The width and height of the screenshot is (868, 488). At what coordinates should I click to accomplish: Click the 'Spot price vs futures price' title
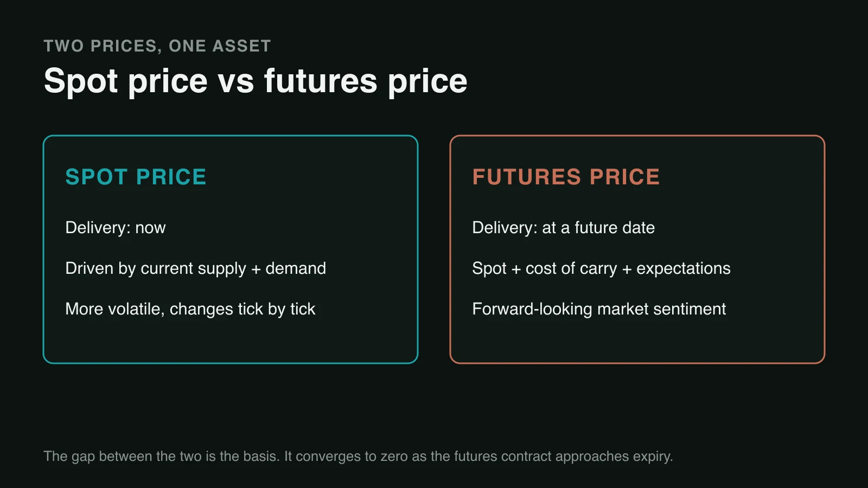pyautogui.click(x=256, y=81)
